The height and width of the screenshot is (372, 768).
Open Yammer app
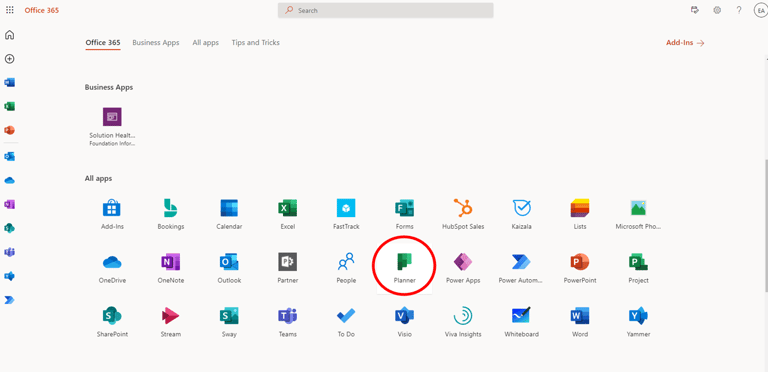click(638, 321)
